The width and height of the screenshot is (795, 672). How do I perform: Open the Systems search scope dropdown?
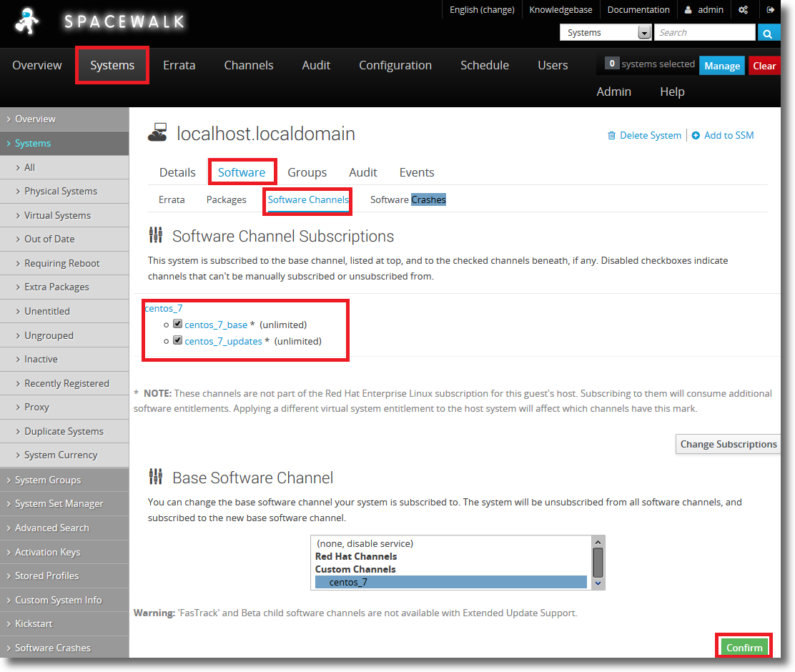point(606,32)
